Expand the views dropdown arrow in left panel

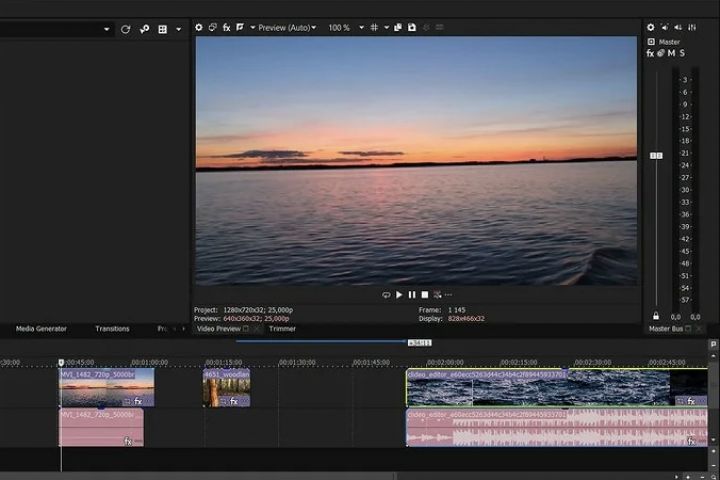(x=179, y=29)
